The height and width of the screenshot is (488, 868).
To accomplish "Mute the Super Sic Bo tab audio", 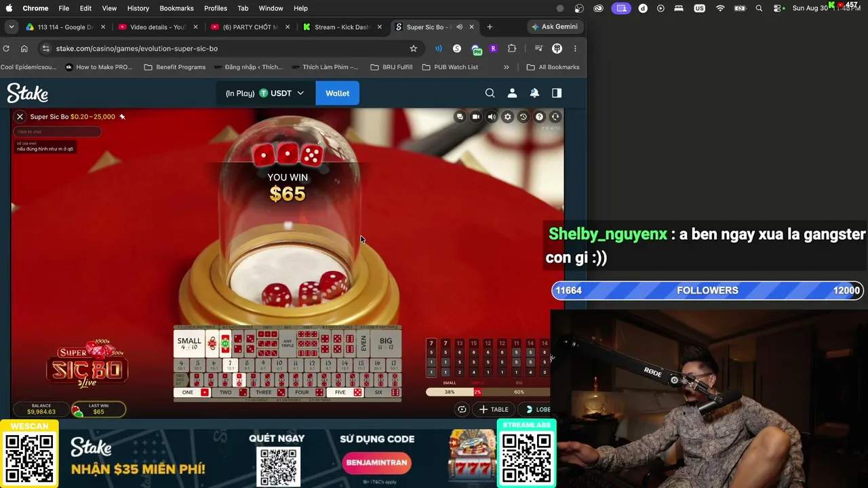I will tap(459, 27).
